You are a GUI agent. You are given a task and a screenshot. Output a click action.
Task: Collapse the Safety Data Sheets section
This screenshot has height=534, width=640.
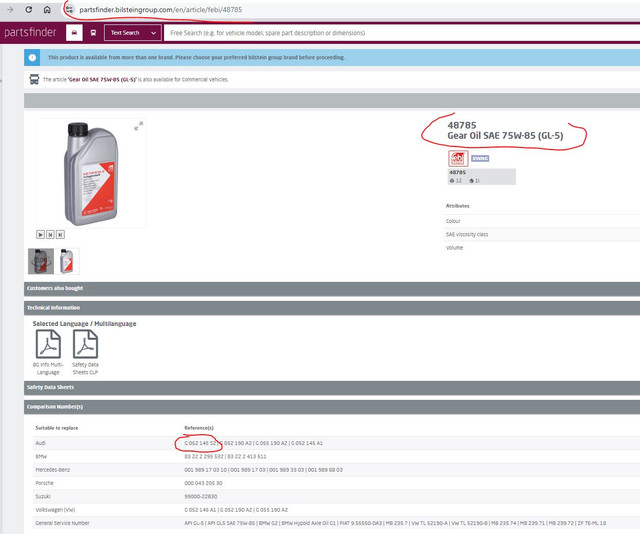(x=332, y=387)
